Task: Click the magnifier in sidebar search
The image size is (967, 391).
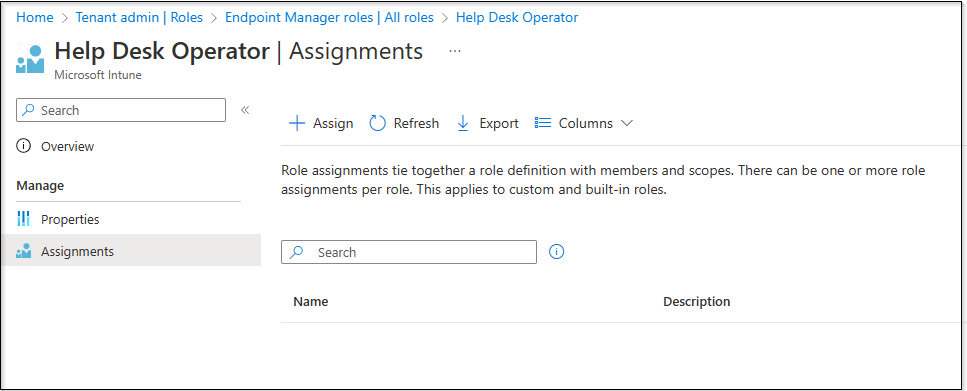Action: (28, 110)
